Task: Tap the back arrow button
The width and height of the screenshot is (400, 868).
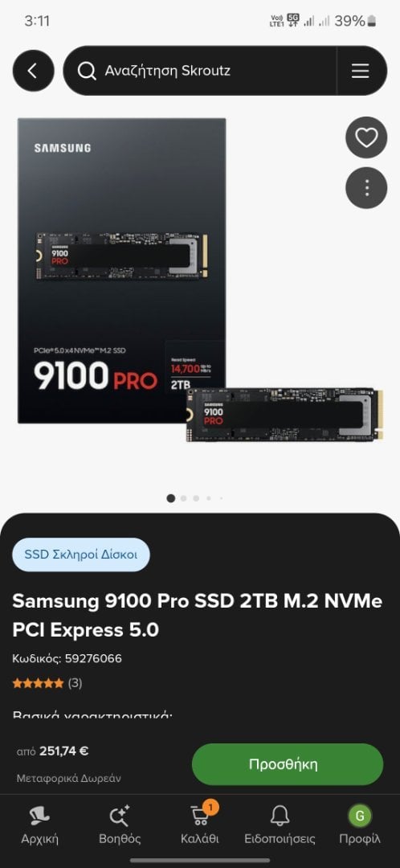Action: 33,71
